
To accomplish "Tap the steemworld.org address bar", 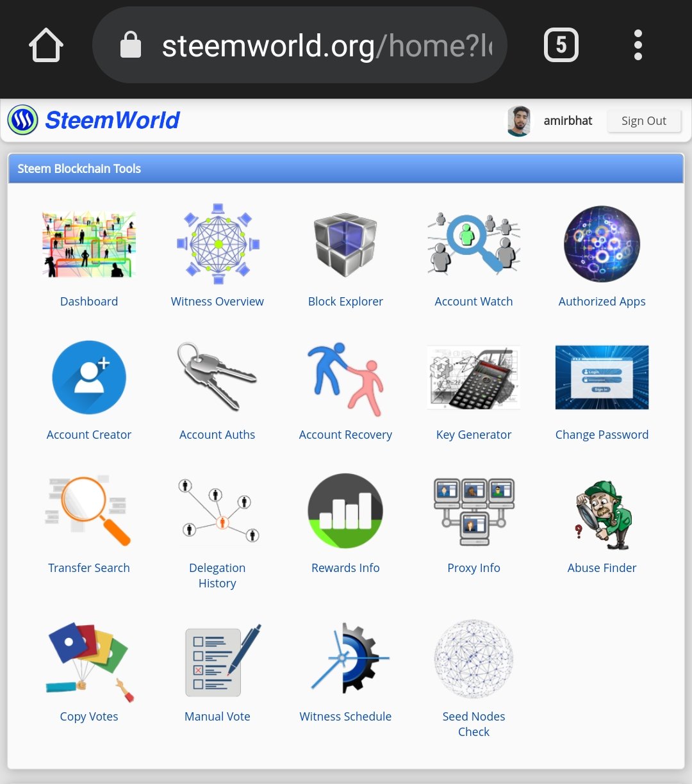I will pyautogui.click(x=300, y=45).
